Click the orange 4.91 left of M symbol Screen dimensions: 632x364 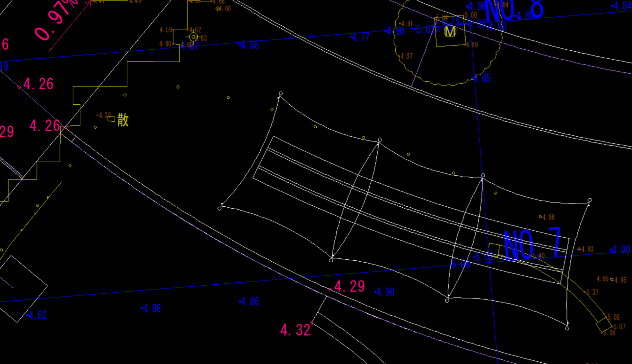point(407,24)
